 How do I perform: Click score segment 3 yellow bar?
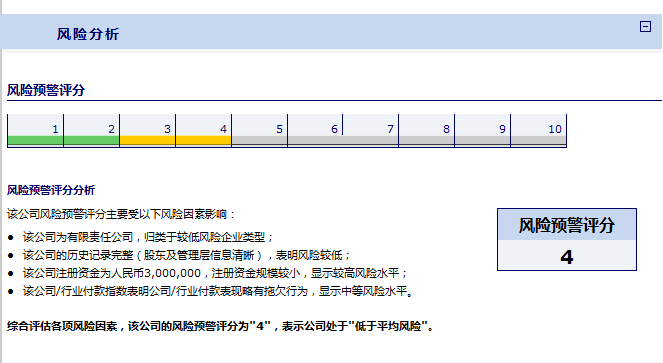pyautogui.click(x=148, y=140)
